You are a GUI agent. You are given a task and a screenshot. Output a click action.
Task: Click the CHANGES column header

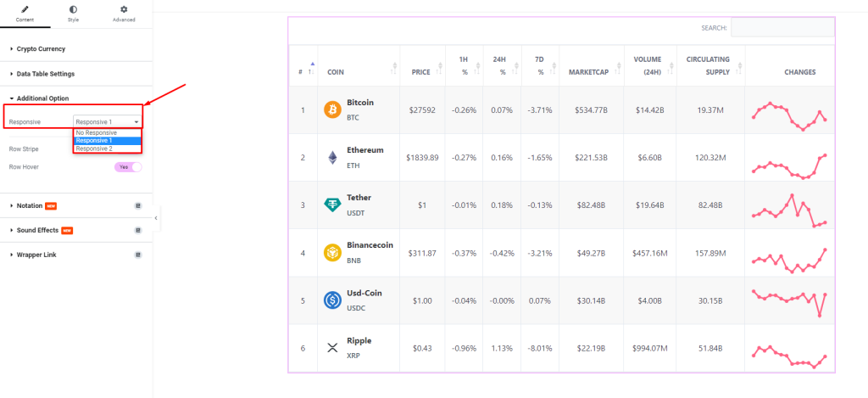[800, 73]
